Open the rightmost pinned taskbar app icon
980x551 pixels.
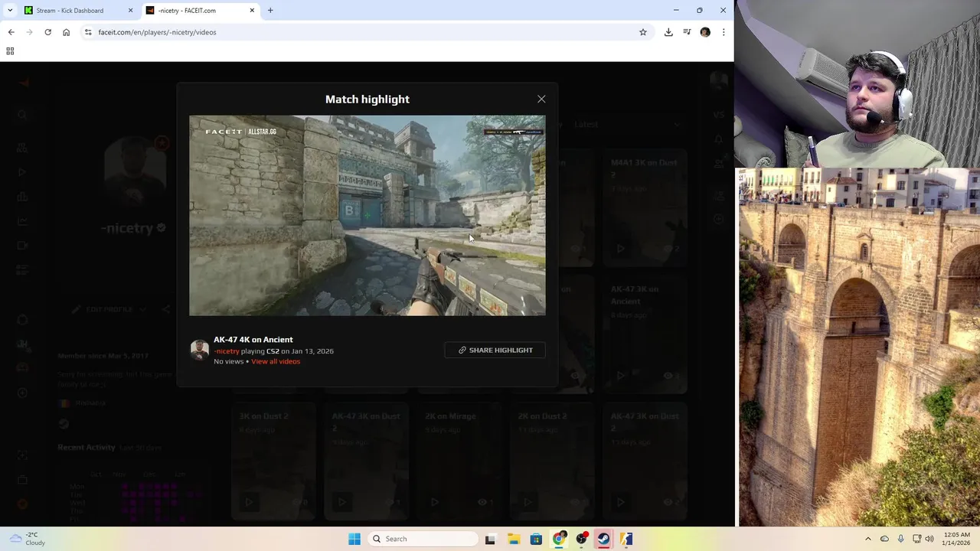pos(626,539)
